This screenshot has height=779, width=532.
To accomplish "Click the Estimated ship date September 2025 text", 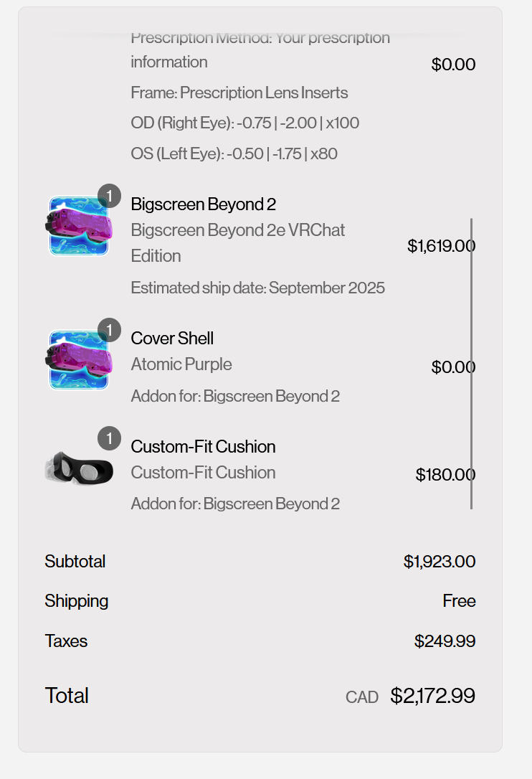I will pos(258,288).
